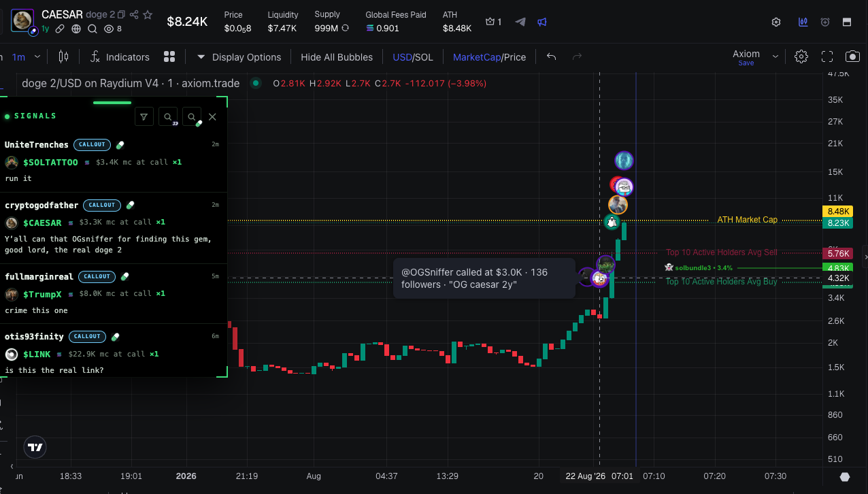Enter fullscreen chart mode
The image size is (868, 494).
827,57
